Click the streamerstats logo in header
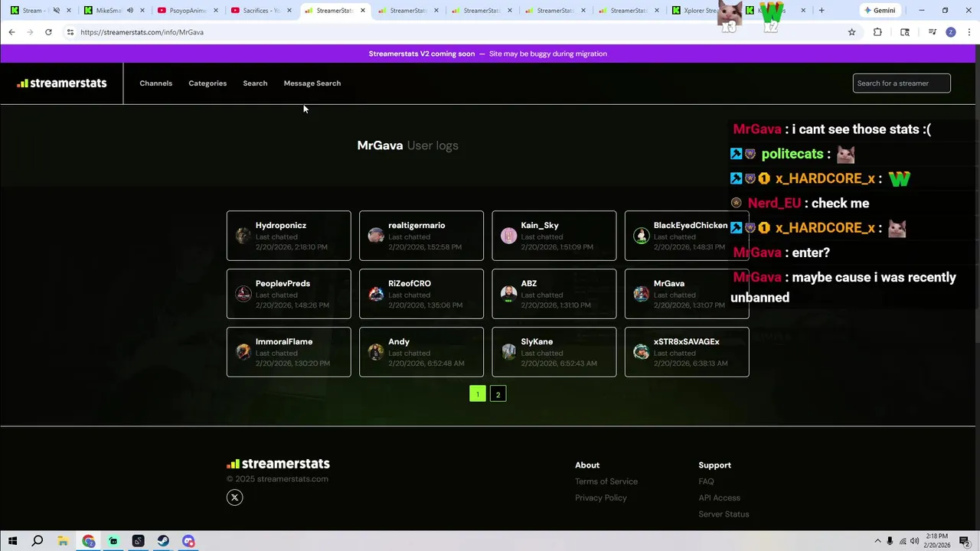 62,83
